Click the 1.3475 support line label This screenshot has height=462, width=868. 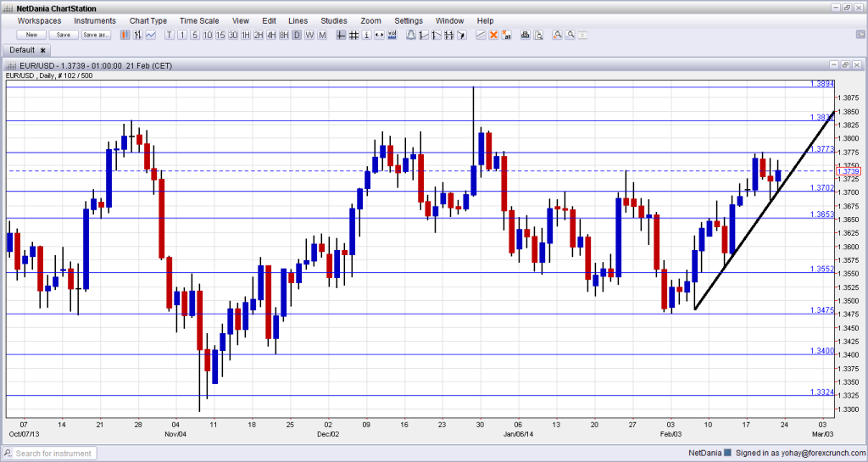point(822,310)
